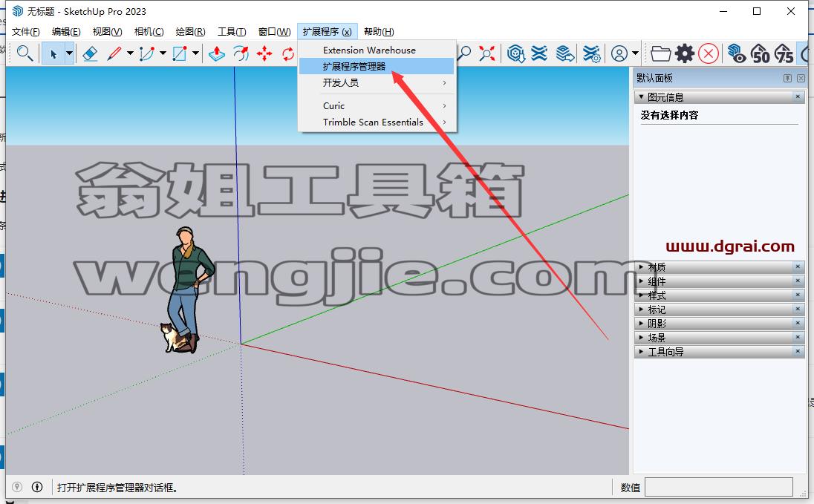Open the 视图(V) menu
The width and height of the screenshot is (814, 504).
click(107, 32)
